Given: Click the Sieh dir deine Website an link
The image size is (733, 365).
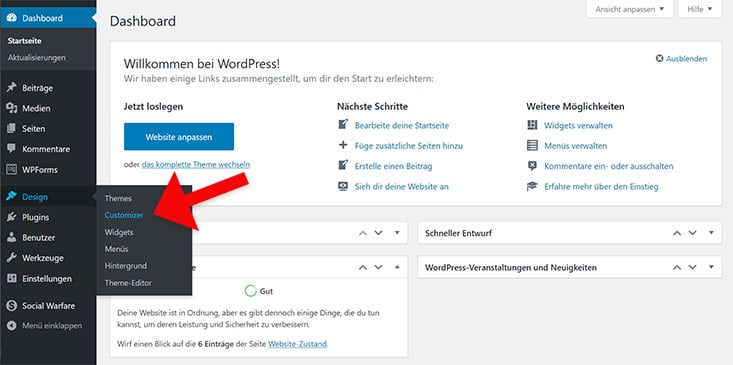Looking at the screenshot, I should tap(402, 186).
